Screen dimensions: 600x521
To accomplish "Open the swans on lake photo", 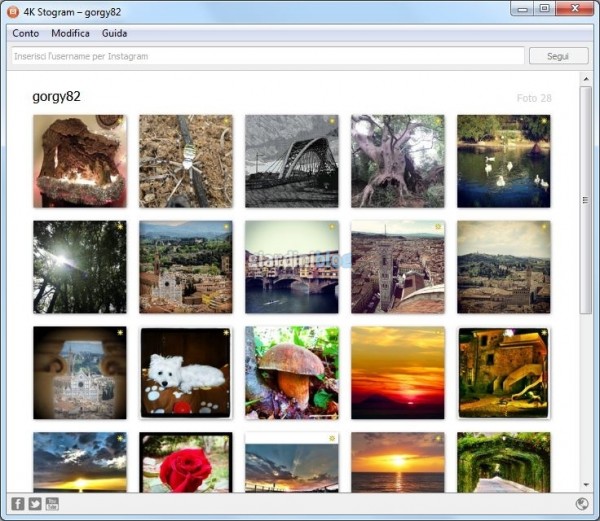I will 504,160.
